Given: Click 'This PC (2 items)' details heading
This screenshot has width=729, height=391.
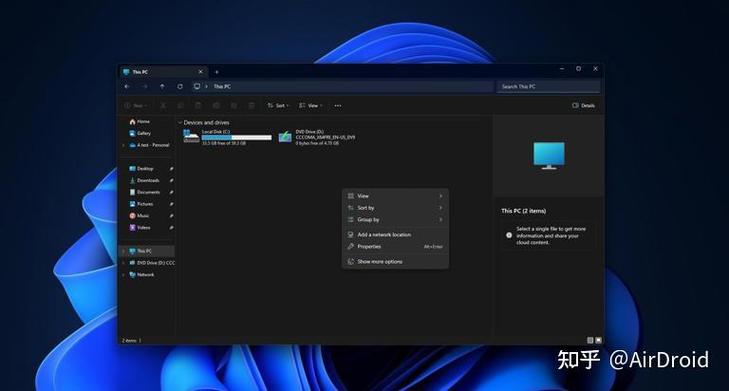Looking at the screenshot, I should click(x=524, y=211).
